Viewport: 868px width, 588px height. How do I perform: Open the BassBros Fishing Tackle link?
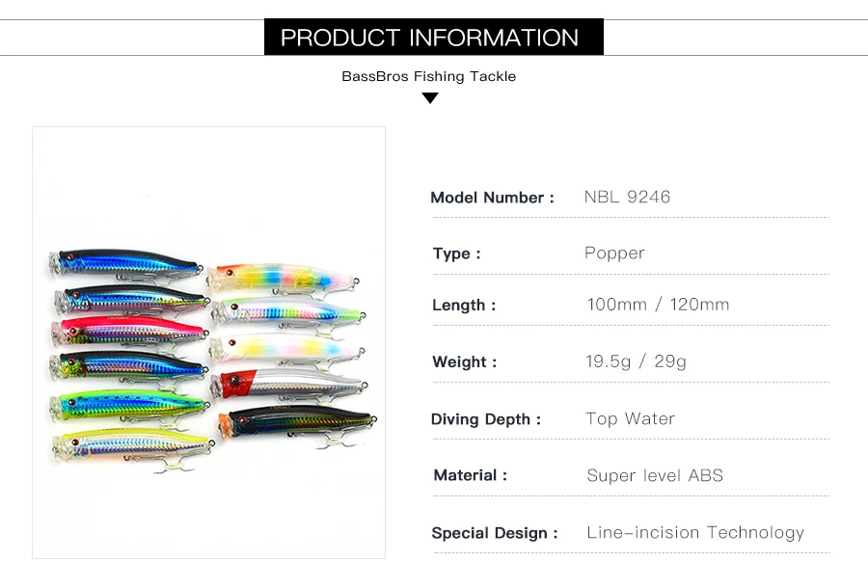tap(428, 76)
